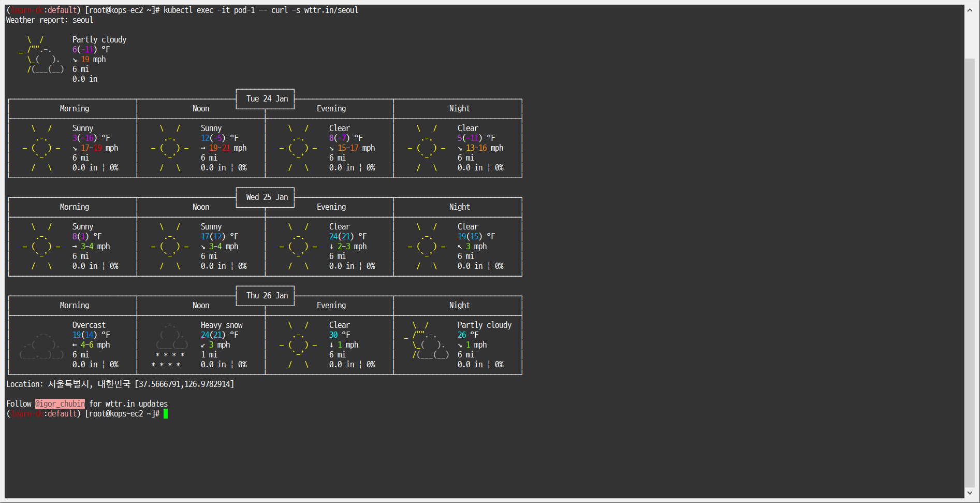Click the overcast cloud icon for Thursday Morning
This screenshot has height=503, width=980.
point(41,344)
